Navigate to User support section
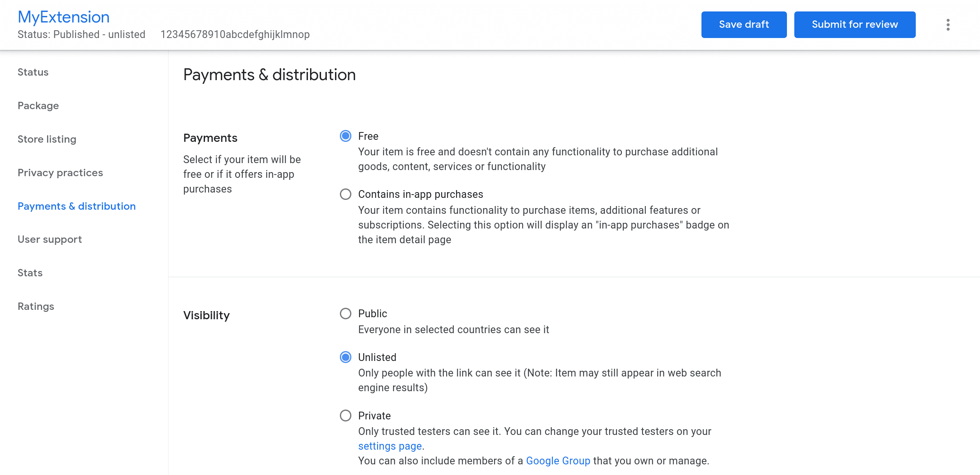The width and height of the screenshot is (980, 475). point(50,240)
